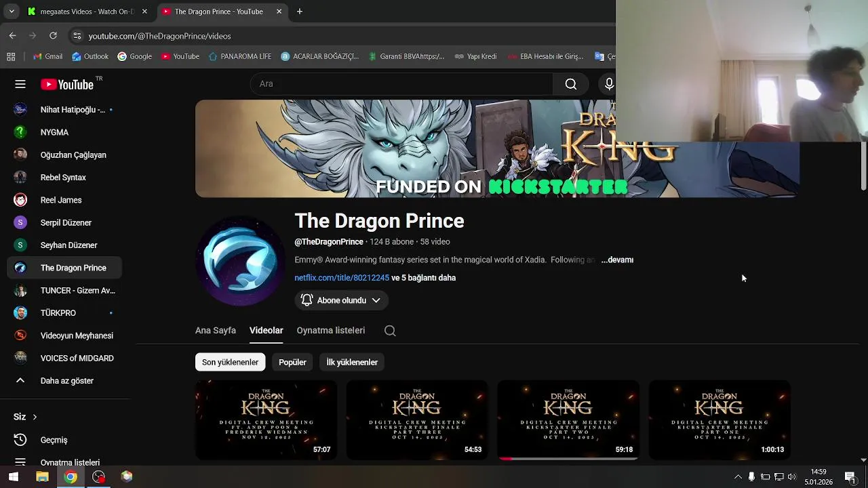Click the taskbar volume icon

click(x=791, y=476)
